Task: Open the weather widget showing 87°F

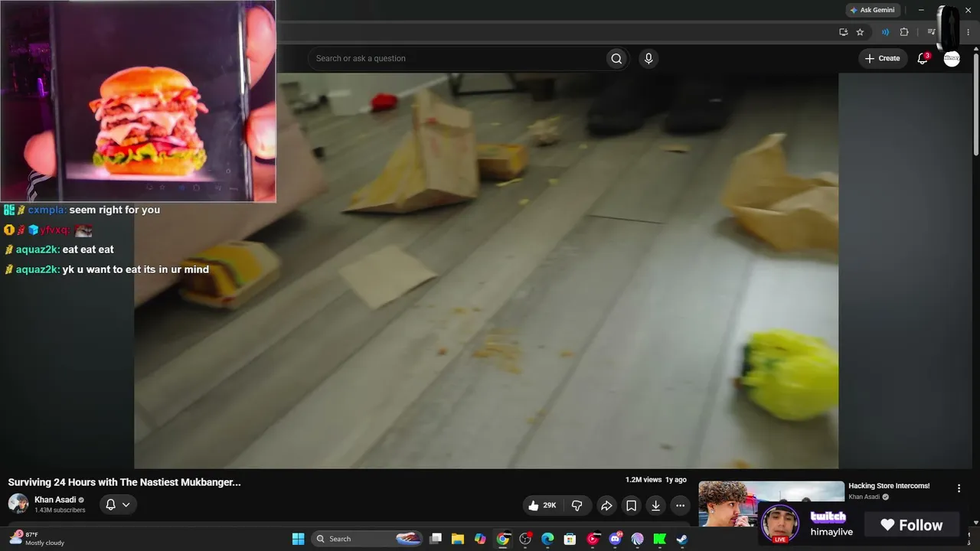Action: pos(37,538)
